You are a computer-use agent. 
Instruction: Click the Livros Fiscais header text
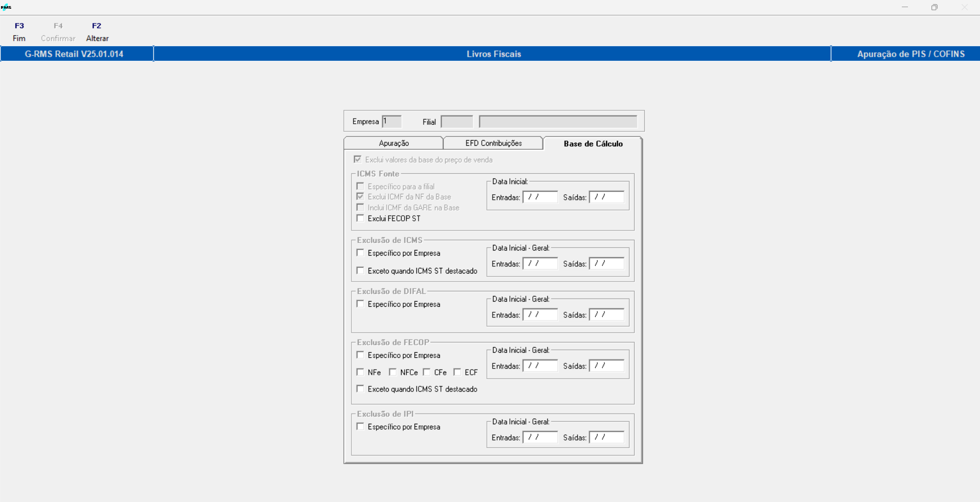pos(494,54)
